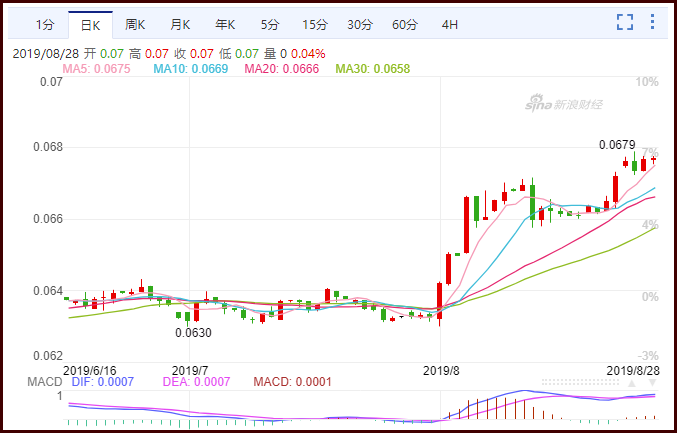Screen dimensions: 677x433
Task: Click the up triangle above MACD panel
Action: pyautogui.click(x=632, y=383)
